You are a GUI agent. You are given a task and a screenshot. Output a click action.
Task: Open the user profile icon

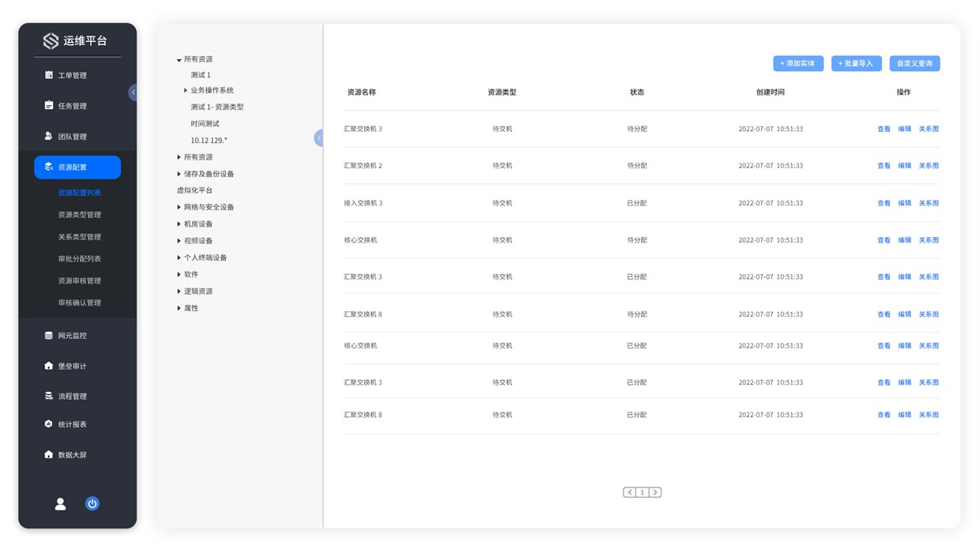tap(60, 504)
